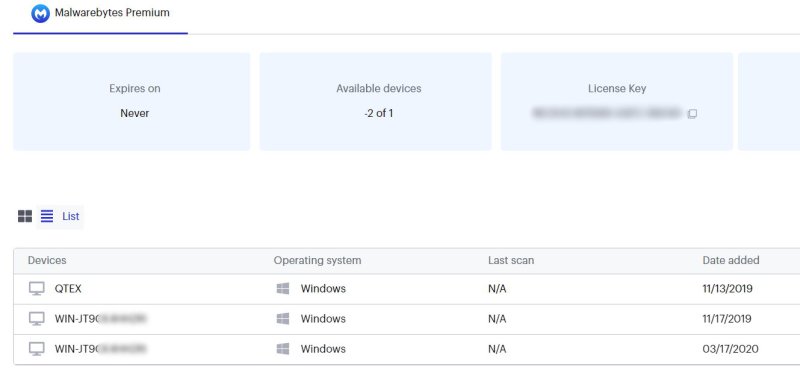Click the Windows logo in the 03/17/2020 row
Screen dimensions: 800x378
[283, 349]
